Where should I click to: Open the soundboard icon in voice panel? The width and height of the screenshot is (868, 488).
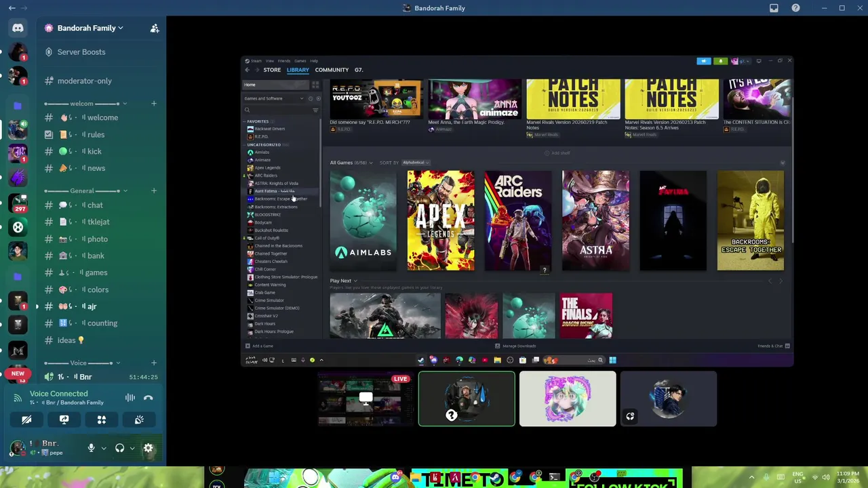click(x=139, y=420)
